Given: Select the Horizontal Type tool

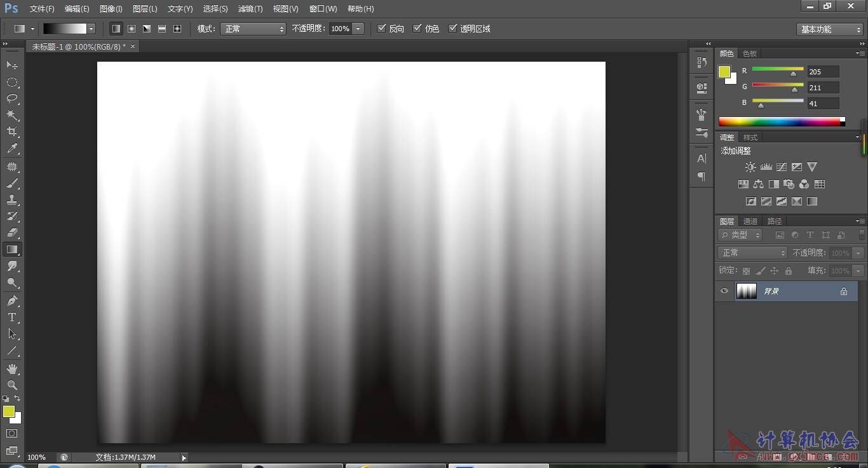Looking at the screenshot, I should click(x=12, y=317).
